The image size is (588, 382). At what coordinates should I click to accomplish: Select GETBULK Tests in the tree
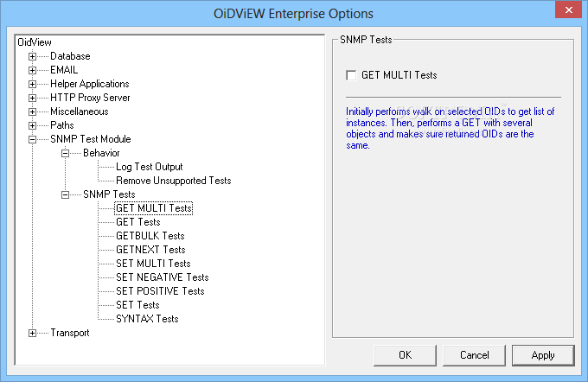point(150,236)
